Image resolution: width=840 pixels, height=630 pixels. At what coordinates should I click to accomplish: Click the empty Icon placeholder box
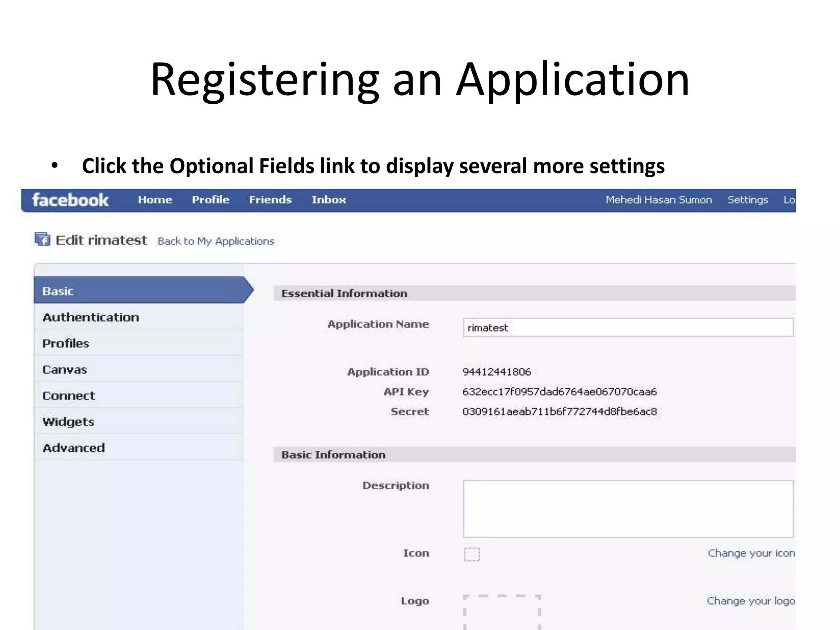pyautogui.click(x=472, y=554)
